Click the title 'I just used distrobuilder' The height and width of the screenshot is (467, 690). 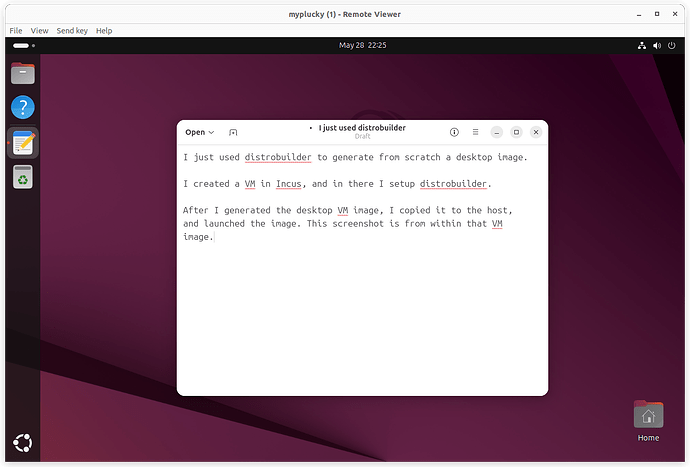(362, 128)
